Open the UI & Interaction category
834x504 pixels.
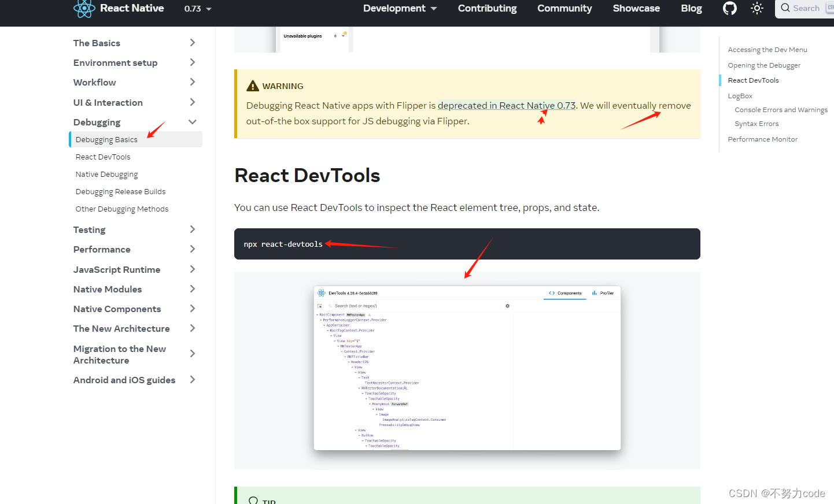click(108, 102)
